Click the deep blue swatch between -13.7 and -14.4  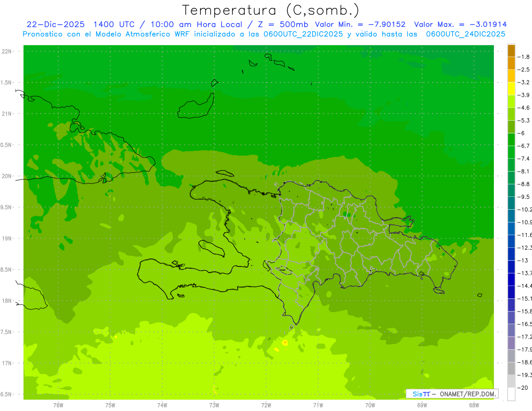coord(511,279)
